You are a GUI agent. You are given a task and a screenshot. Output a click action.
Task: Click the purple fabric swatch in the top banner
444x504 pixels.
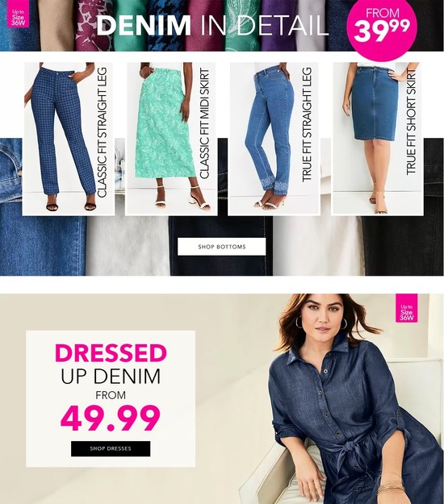point(279,26)
